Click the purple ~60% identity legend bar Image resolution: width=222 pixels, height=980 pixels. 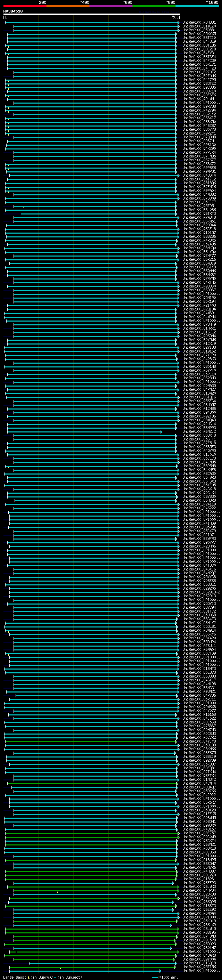pyautogui.click(x=111, y=6)
